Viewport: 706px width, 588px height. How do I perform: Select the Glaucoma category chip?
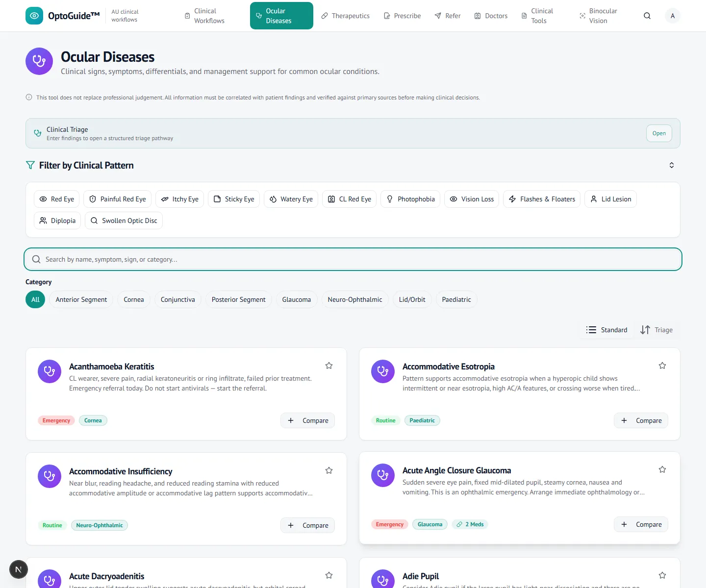click(x=297, y=299)
